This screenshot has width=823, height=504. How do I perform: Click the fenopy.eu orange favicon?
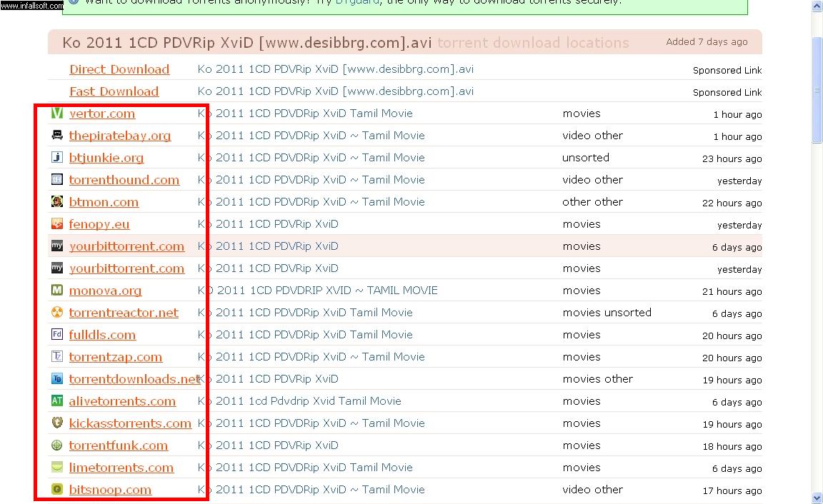(x=56, y=224)
